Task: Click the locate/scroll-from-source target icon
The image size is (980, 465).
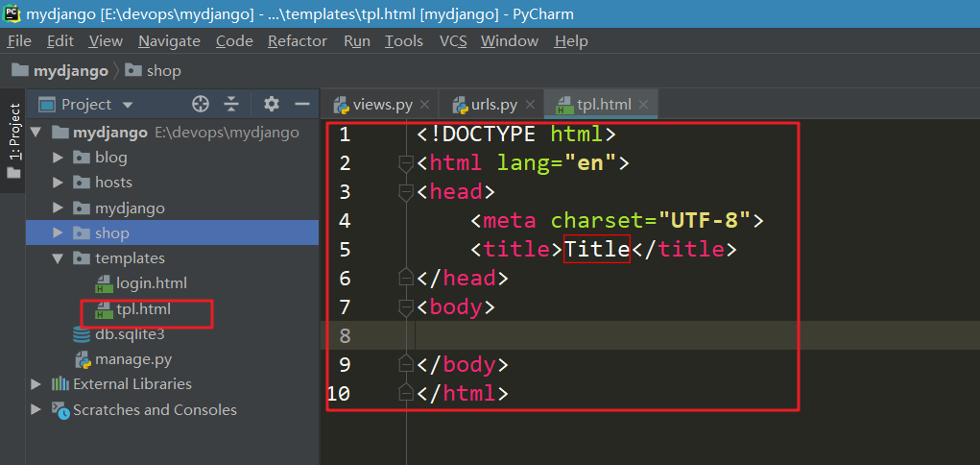Action: pos(201,104)
